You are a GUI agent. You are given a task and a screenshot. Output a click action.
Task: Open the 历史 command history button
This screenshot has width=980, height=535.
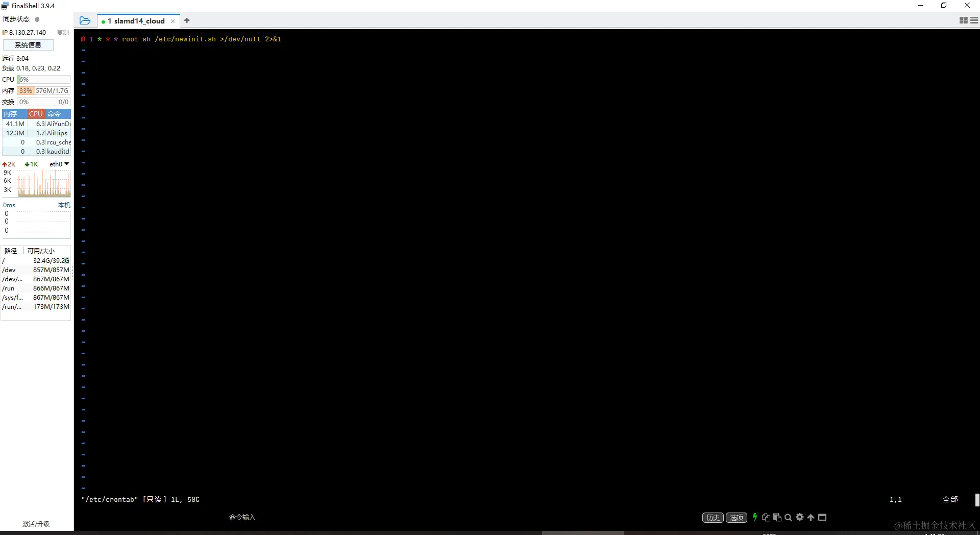pyautogui.click(x=713, y=517)
